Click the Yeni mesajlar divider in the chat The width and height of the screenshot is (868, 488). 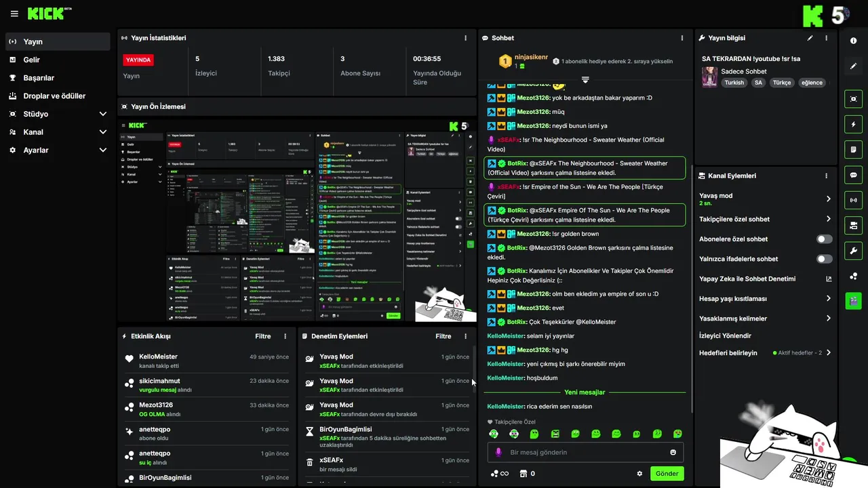[x=585, y=392]
